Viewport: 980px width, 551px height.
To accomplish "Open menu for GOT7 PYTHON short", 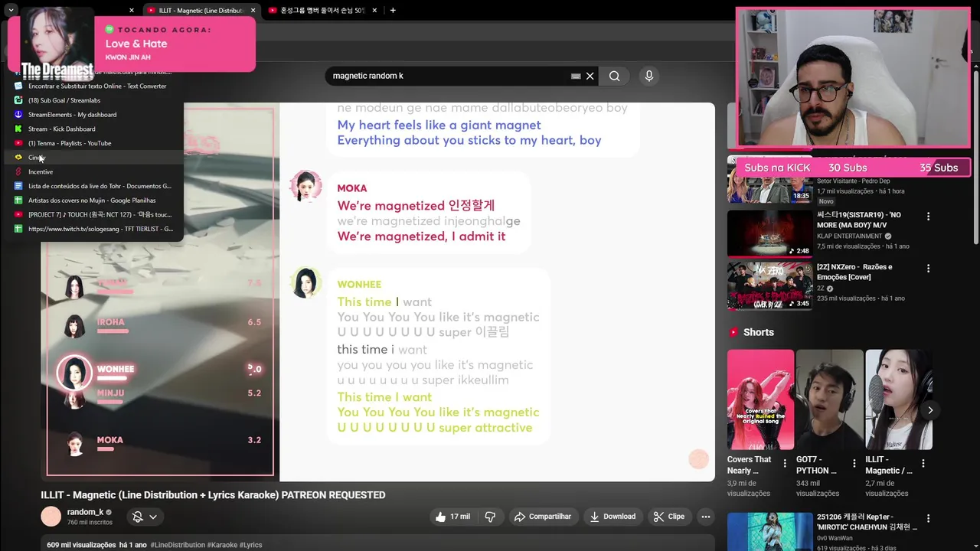I will (x=854, y=463).
